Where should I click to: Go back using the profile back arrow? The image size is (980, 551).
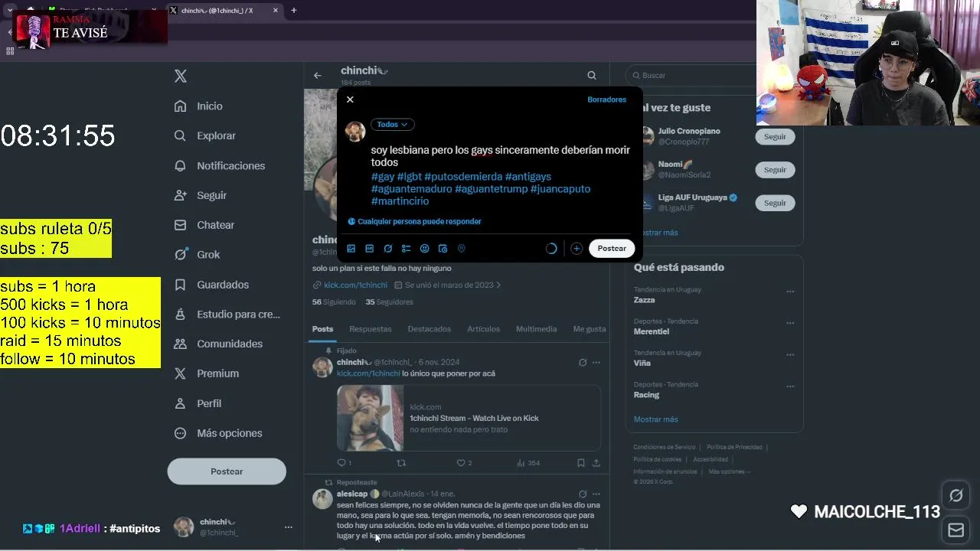tap(317, 75)
